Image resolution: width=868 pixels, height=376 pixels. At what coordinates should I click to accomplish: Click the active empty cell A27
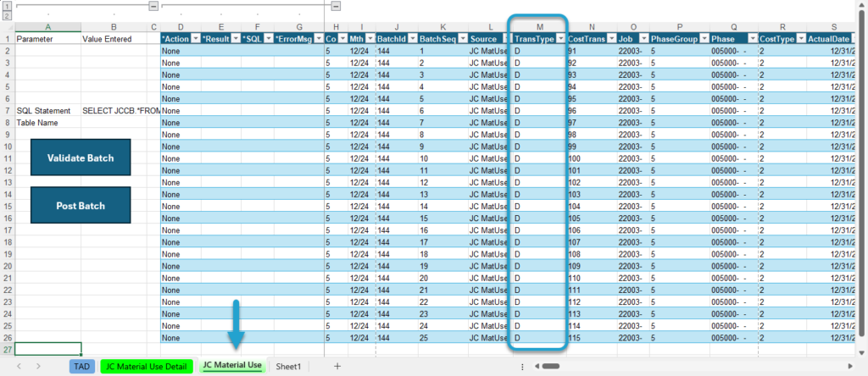[47, 350]
